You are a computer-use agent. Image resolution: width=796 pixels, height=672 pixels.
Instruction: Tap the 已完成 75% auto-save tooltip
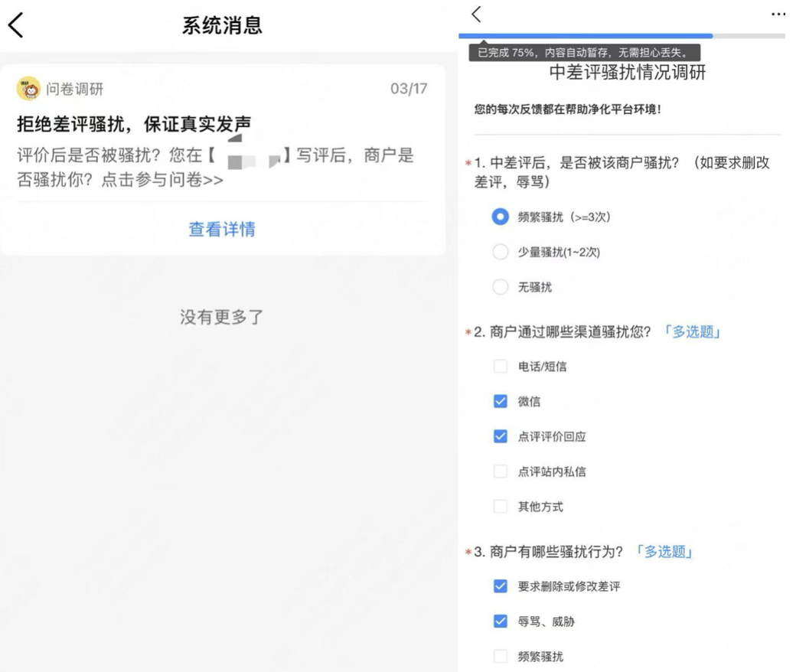[584, 52]
